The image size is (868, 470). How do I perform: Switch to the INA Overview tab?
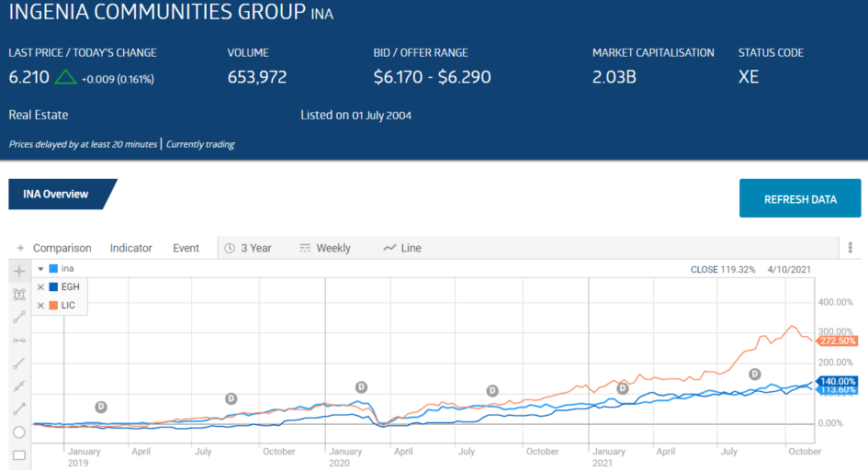coord(58,194)
